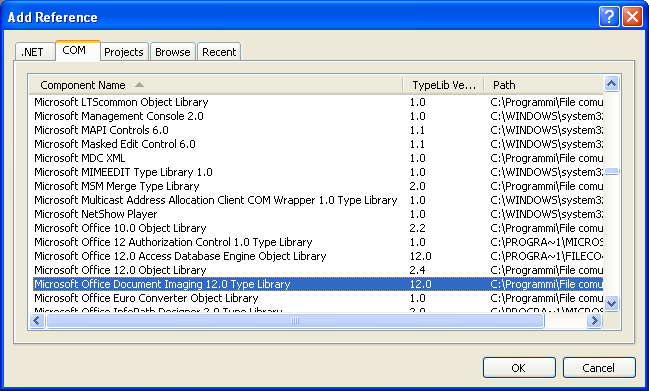Click path cell of Office 12 Authorization Control
649x391 pixels.
tap(546, 242)
